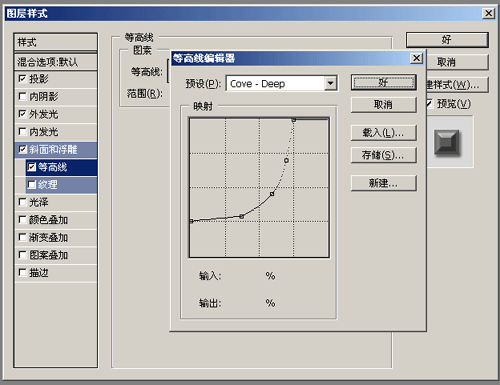Enable the 内阴影 inner shadow checkbox
This screenshot has height=385, width=500.
[22, 96]
